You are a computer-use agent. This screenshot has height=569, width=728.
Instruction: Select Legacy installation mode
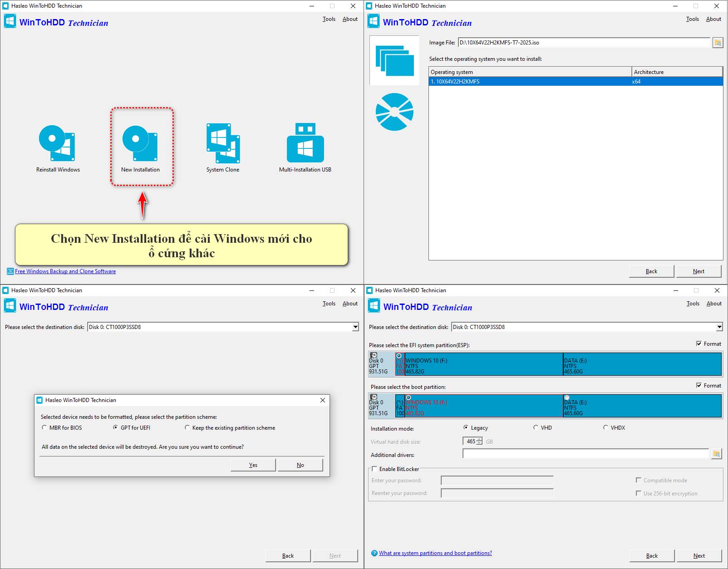click(x=466, y=427)
